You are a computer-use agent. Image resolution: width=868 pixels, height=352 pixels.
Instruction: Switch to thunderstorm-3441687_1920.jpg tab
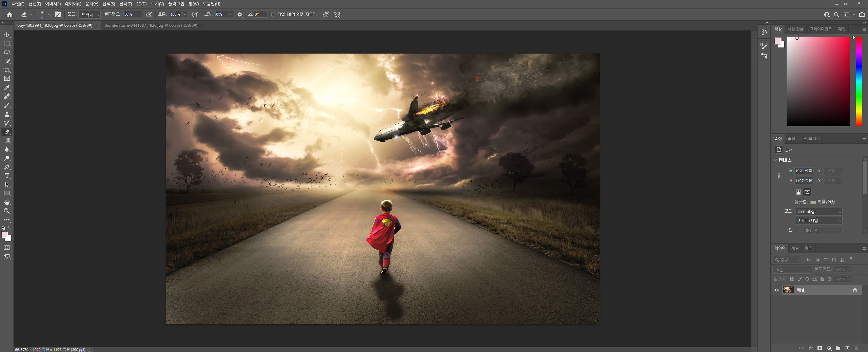coord(151,25)
